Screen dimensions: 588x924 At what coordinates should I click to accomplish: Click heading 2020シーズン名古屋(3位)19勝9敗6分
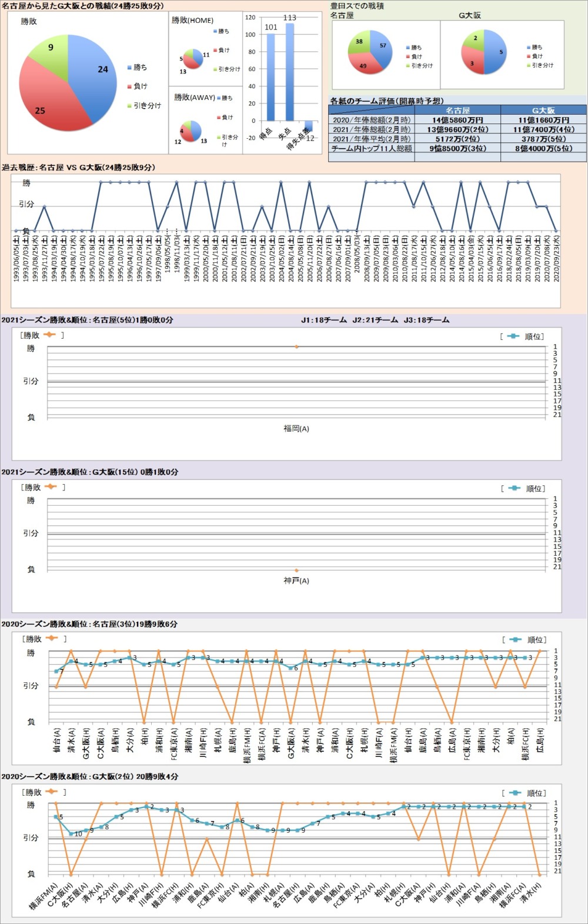coord(89,624)
